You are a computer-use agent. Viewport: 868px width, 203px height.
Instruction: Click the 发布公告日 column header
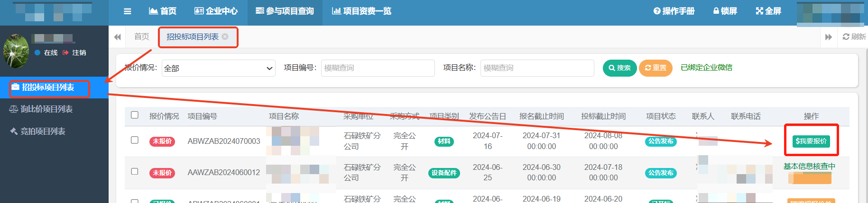pos(488,116)
